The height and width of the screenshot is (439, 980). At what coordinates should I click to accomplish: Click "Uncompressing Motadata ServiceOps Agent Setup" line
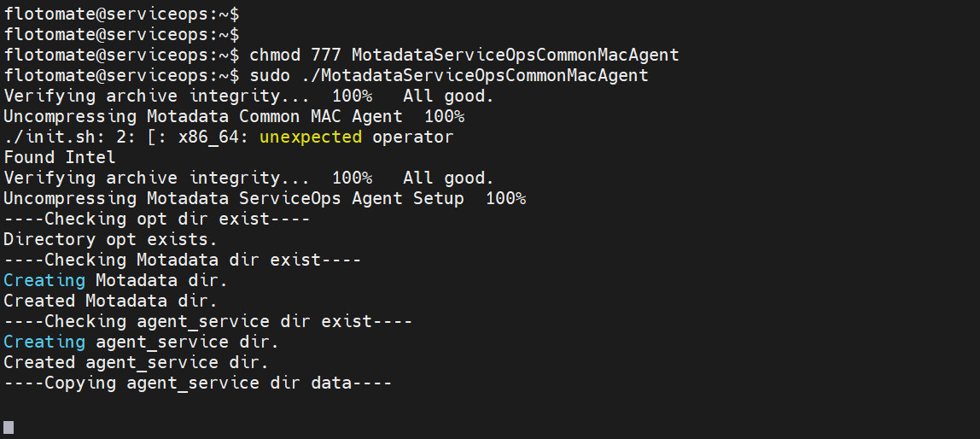(265, 198)
